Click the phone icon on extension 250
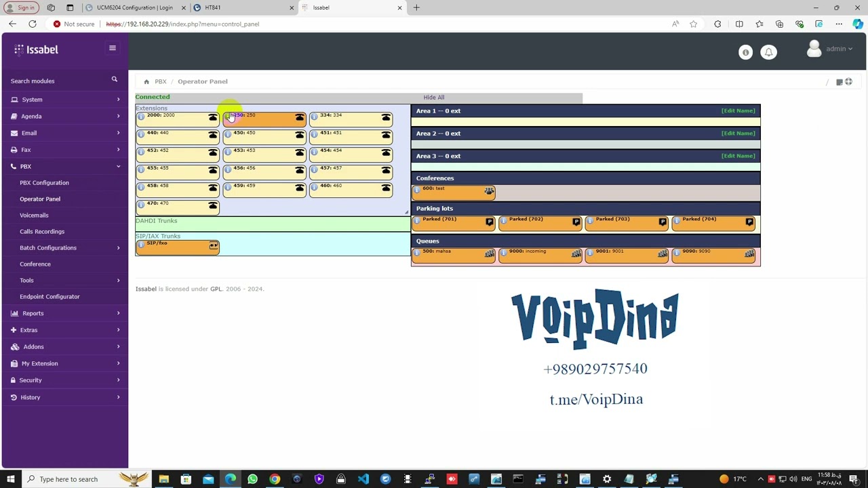The width and height of the screenshot is (868, 488). 300,118
